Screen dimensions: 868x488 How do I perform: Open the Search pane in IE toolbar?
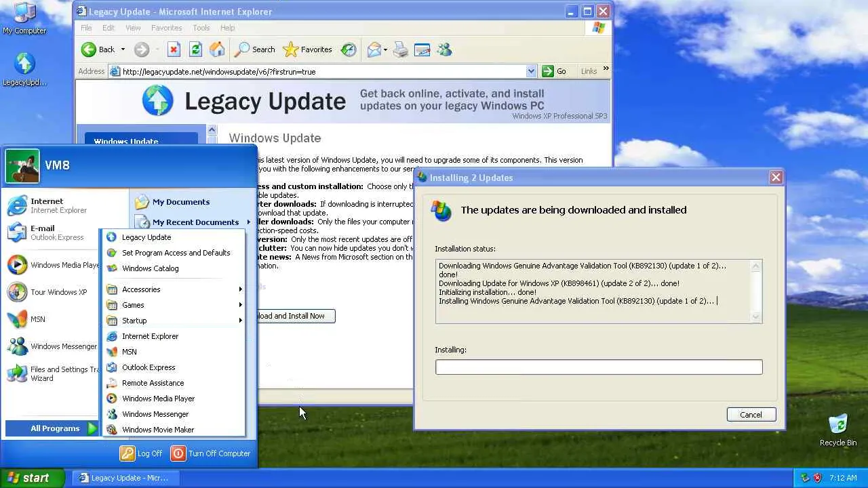[x=254, y=49]
